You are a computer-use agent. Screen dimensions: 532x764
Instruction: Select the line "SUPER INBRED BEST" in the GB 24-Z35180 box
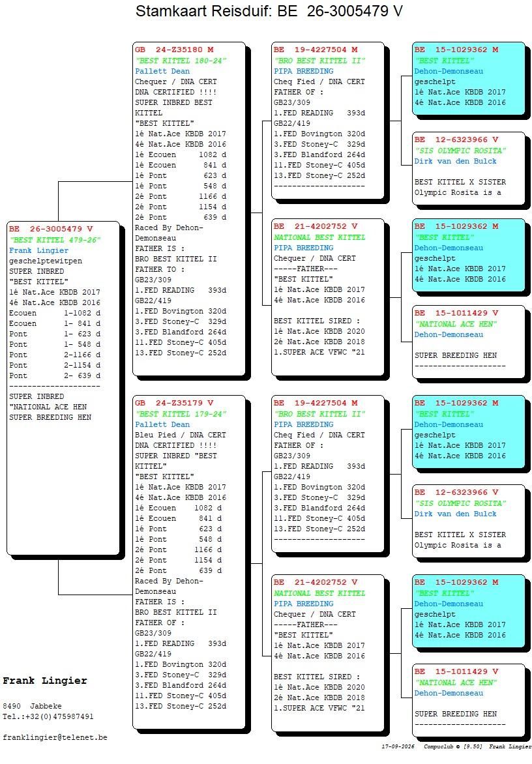174,102
